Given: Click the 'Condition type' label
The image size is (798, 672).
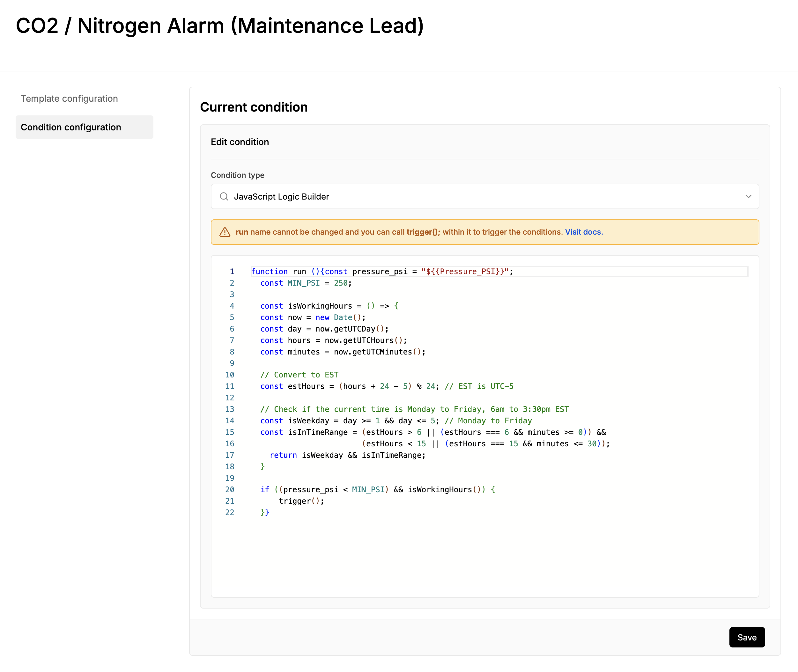Looking at the screenshot, I should click(x=237, y=175).
